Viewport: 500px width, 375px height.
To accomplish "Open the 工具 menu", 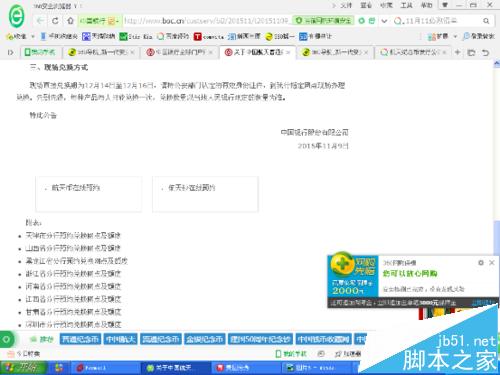I will click(x=406, y=5).
